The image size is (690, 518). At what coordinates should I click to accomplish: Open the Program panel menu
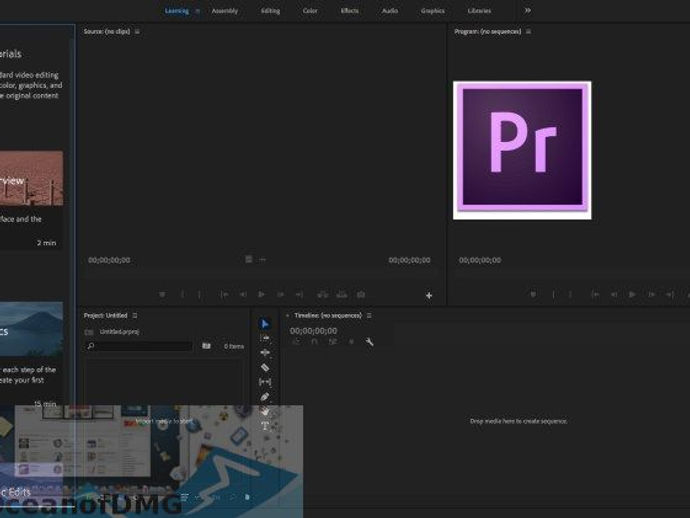pos(529,32)
